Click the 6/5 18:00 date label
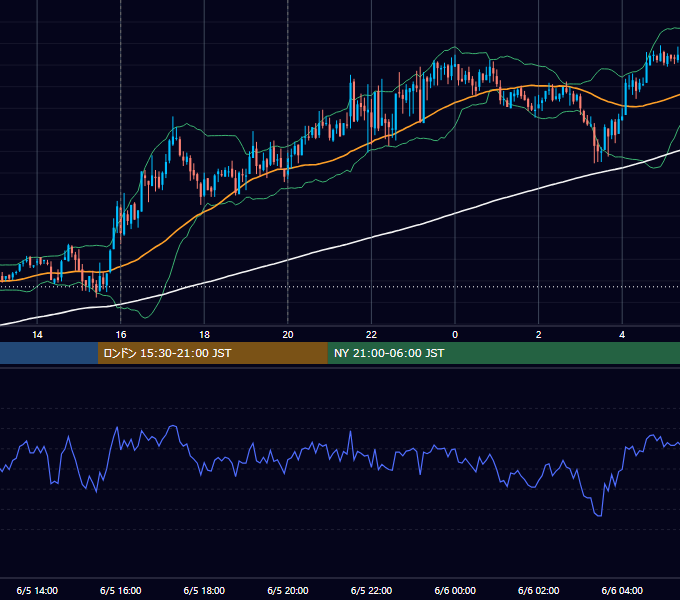 point(204,590)
